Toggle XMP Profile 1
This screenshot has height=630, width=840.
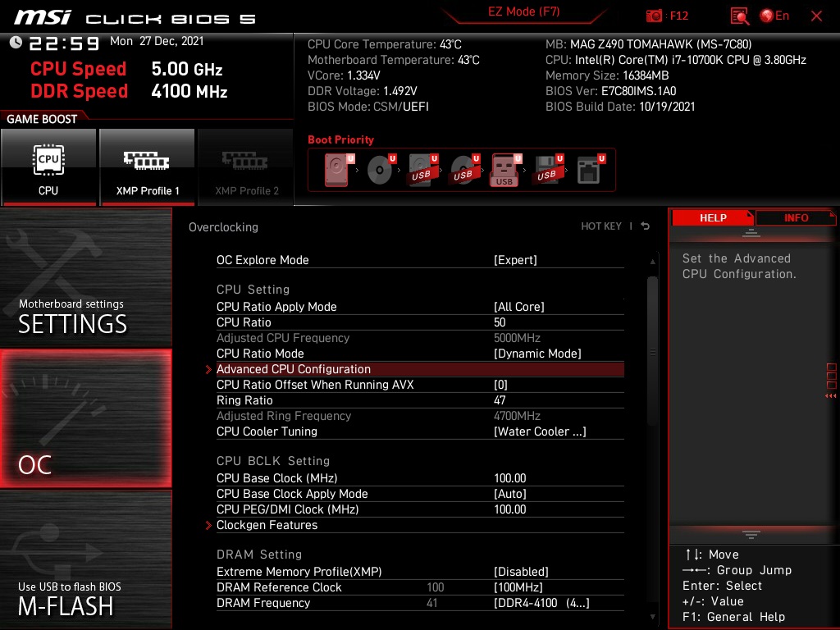coord(147,167)
